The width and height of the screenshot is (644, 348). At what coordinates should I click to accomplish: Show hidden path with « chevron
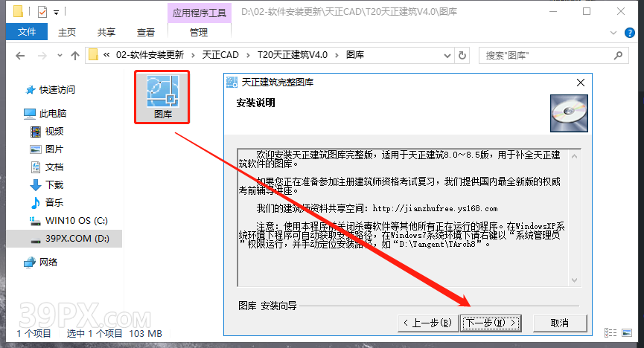pos(106,54)
